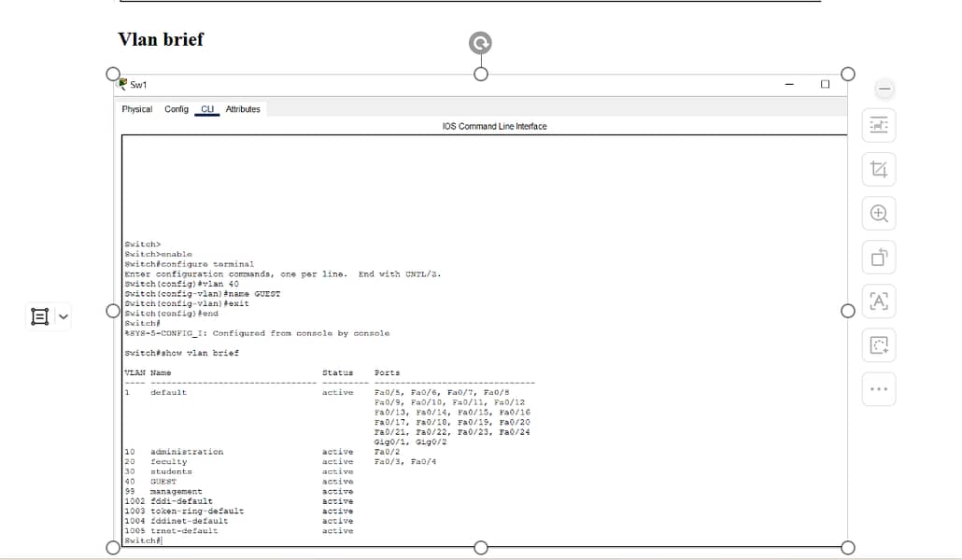Click the "fddi-default" VLAN 1002 row
The image size is (962, 560).
click(x=239, y=501)
